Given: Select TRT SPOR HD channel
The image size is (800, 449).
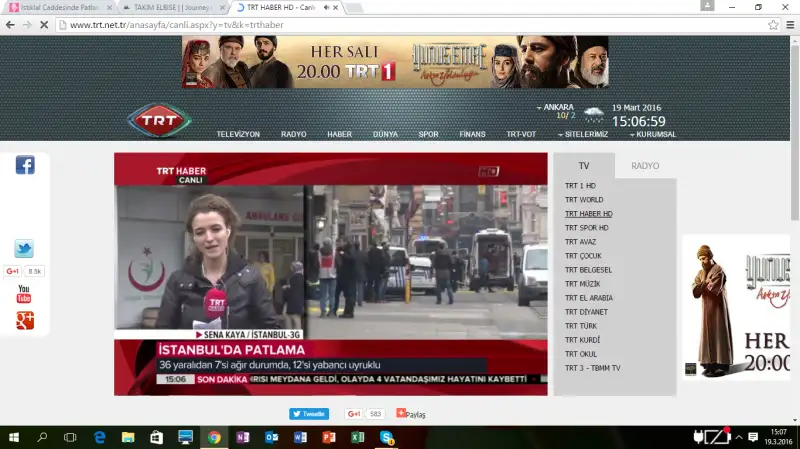Looking at the screenshot, I should (x=586, y=228).
